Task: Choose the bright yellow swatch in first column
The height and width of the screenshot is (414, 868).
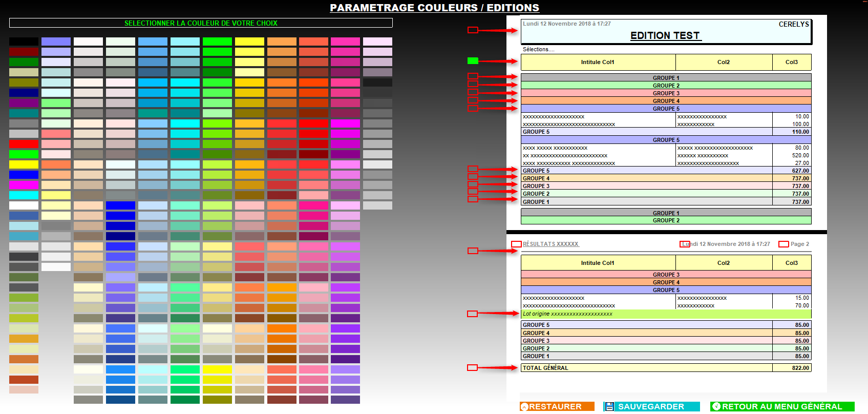Action: [24, 164]
